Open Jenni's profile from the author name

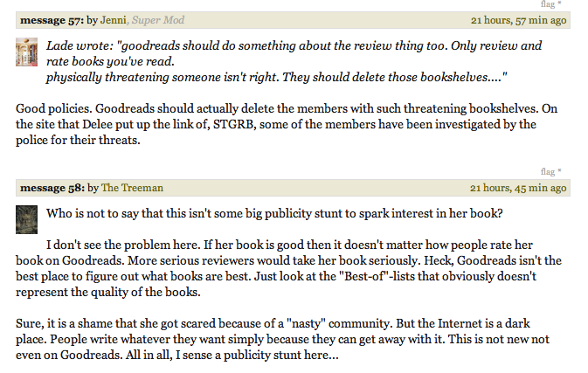click(113, 20)
